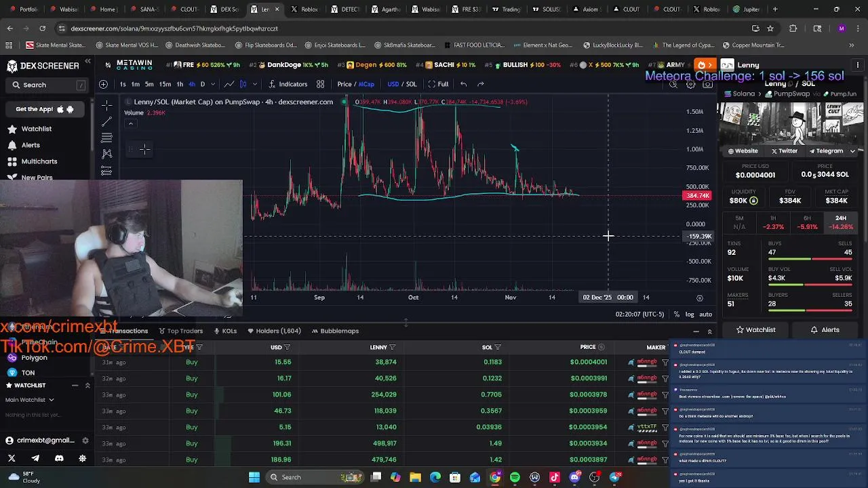Open the chart layout grid icon
The image size is (868, 488).
pos(320,84)
